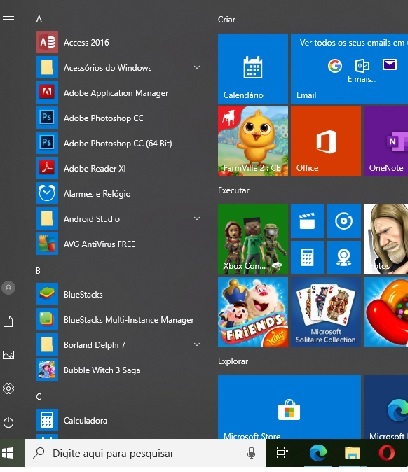The height and width of the screenshot is (472, 408).
Task: Click the Criar group title
Action: click(x=227, y=19)
